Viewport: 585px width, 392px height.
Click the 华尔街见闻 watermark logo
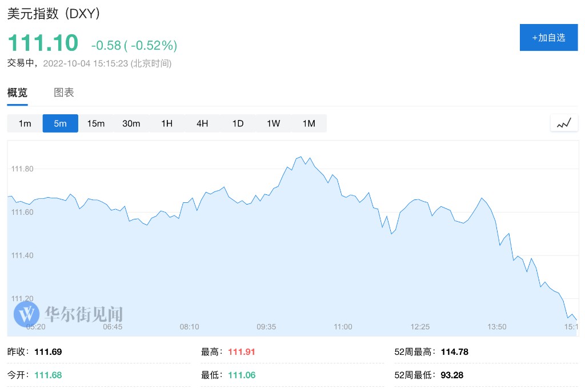(x=69, y=314)
